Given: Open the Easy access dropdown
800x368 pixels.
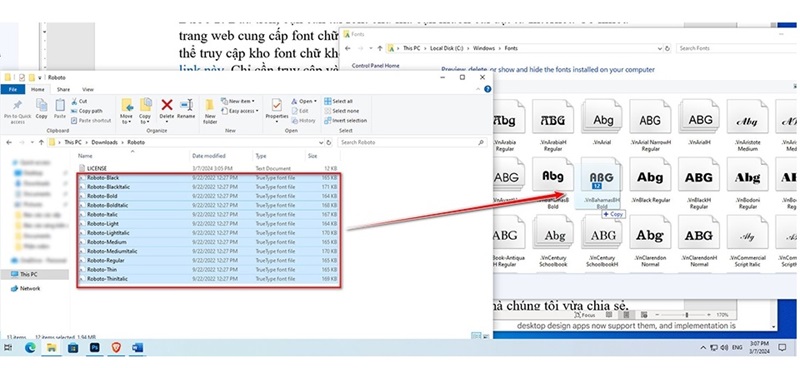Looking at the screenshot, I should click(240, 111).
